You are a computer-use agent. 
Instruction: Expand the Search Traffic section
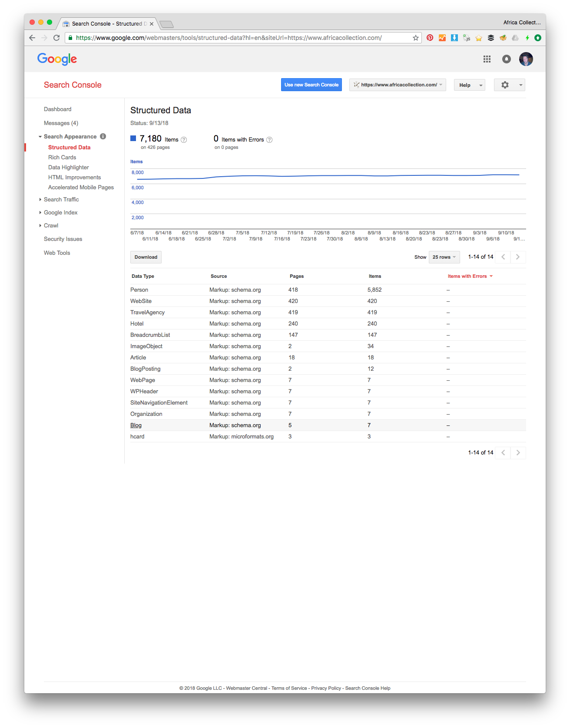click(x=40, y=200)
